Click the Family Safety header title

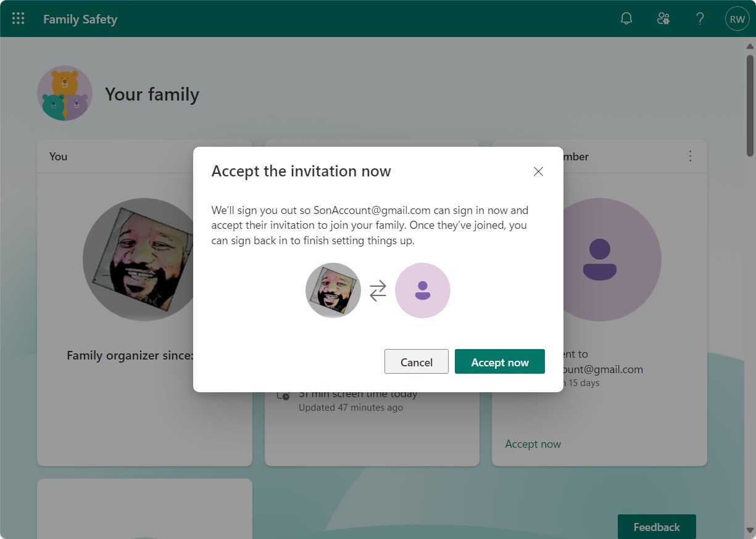click(x=80, y=19)
